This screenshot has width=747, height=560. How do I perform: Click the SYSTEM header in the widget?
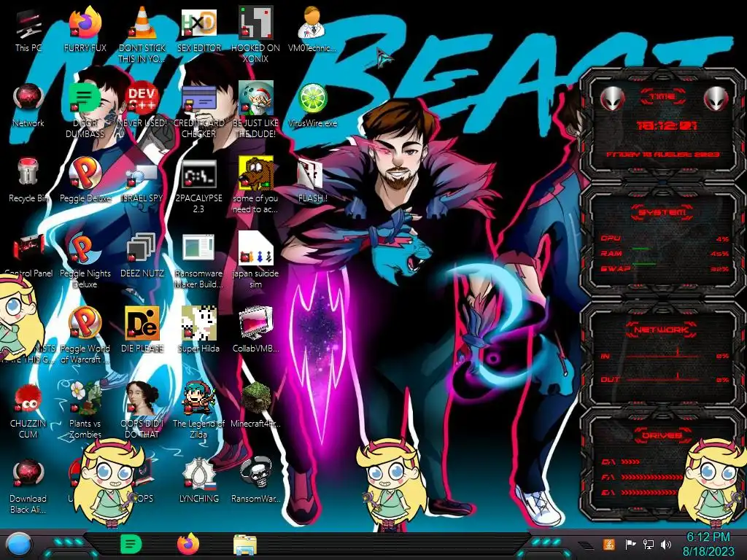tap(662, 212)
